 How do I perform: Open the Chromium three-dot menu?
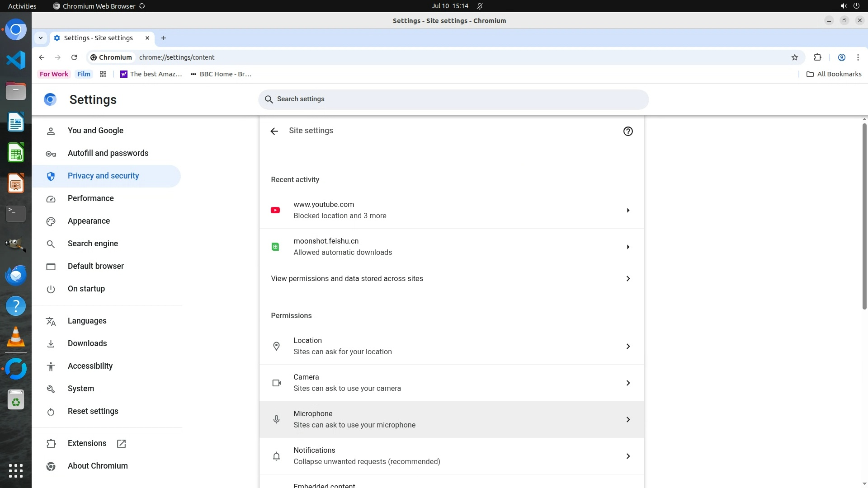point(858,57)
